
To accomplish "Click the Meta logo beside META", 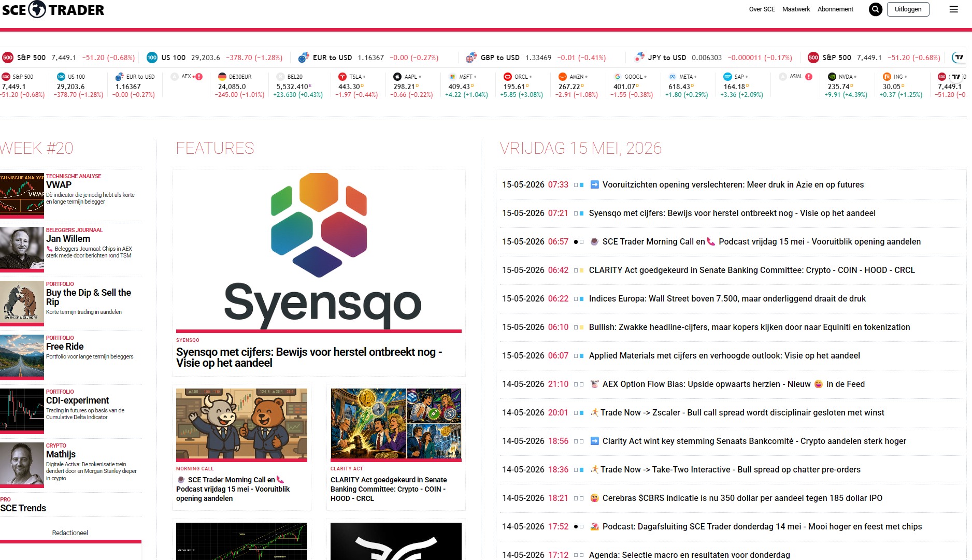I will (x=673, y=77).
